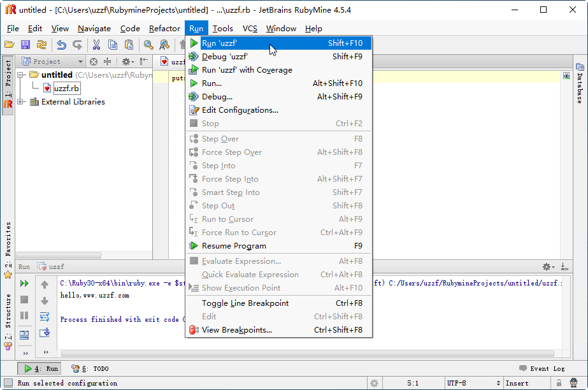
Task: Collapse the untitled project tree node
Action: (22, 75)
